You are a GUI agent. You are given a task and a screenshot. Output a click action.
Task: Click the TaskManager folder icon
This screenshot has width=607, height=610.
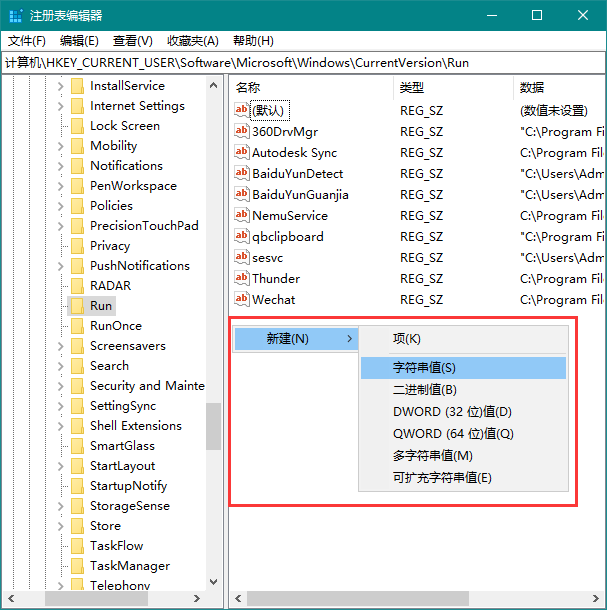[x=77, y=566]
